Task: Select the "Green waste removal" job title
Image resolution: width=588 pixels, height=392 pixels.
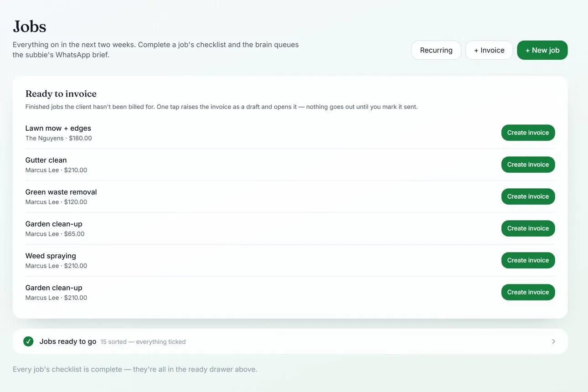Action: click(x=61, y=192)
